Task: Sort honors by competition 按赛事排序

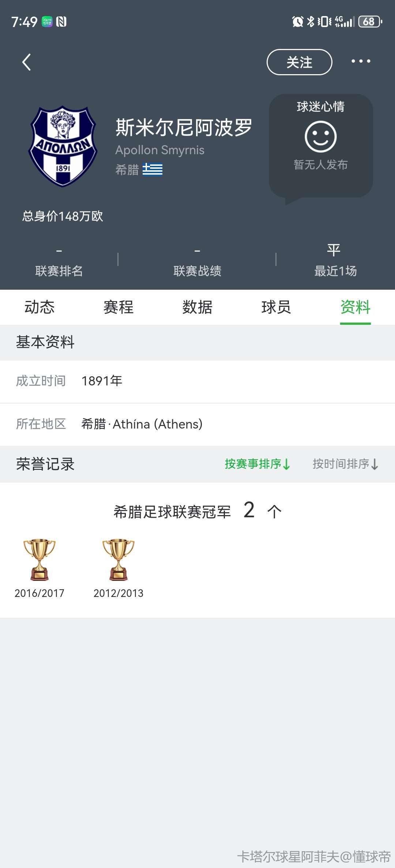Action: tap(257, 464)
